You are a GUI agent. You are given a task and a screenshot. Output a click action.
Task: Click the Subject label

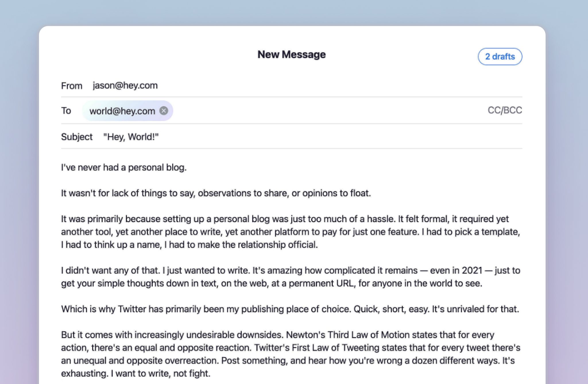(77, 137)
